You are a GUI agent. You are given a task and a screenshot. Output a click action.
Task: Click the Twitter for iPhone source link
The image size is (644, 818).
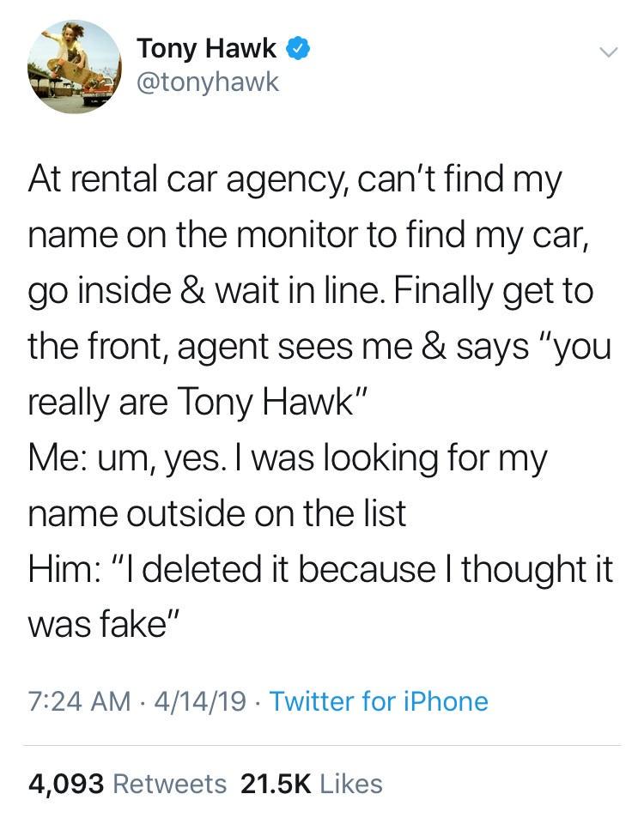point(379,701)
